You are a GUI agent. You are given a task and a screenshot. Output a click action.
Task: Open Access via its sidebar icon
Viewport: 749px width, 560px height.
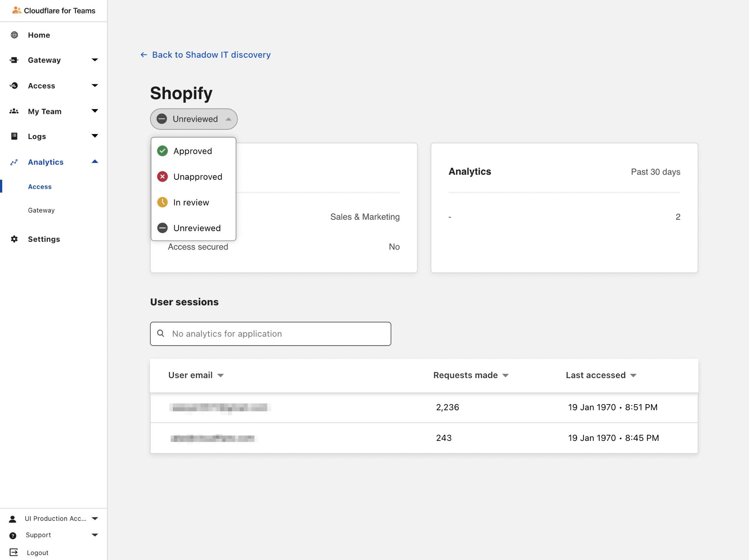click(x=14, y=85)
